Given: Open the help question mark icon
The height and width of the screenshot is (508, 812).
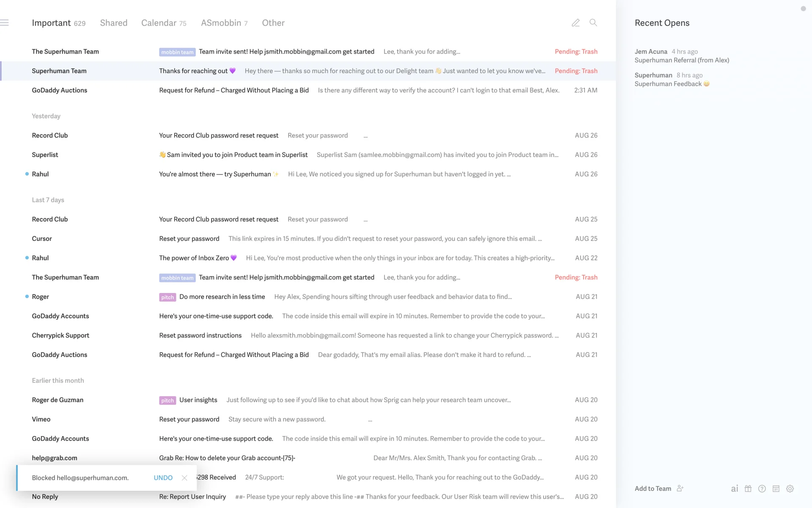Looking at the screenshot, I should (x=762, y=489).
